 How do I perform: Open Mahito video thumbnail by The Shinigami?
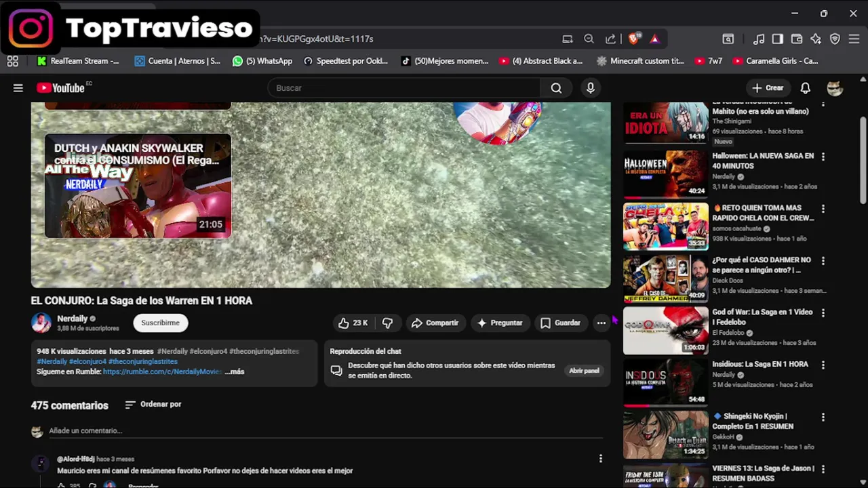(666, 122)
